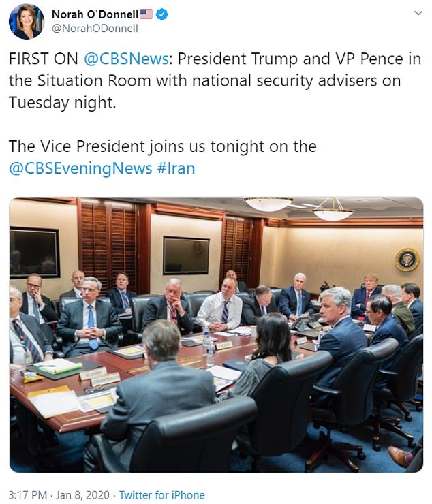Click the Twitter for iPhone source link
Image resolution: width=432 pixels, height=504 pixels.
[161, 494]
